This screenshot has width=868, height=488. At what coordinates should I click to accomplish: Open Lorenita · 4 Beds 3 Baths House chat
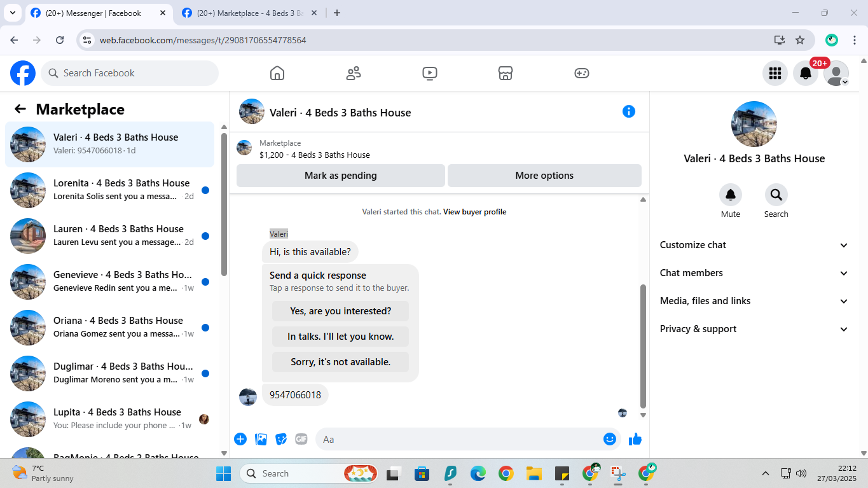[x=109, y=190]
